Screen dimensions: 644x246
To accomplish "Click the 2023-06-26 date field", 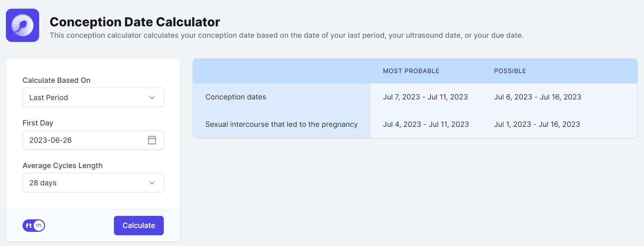I will (x=83, y=140).
